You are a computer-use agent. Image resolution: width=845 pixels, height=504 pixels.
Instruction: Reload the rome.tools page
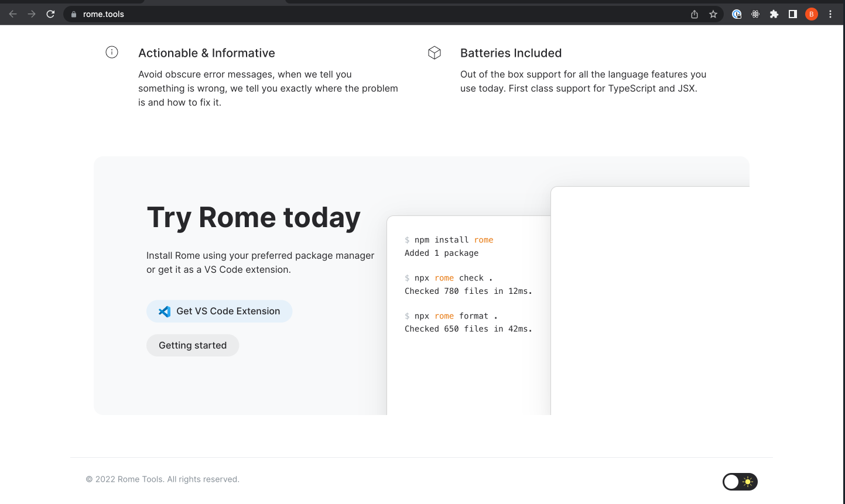[50, 13]
